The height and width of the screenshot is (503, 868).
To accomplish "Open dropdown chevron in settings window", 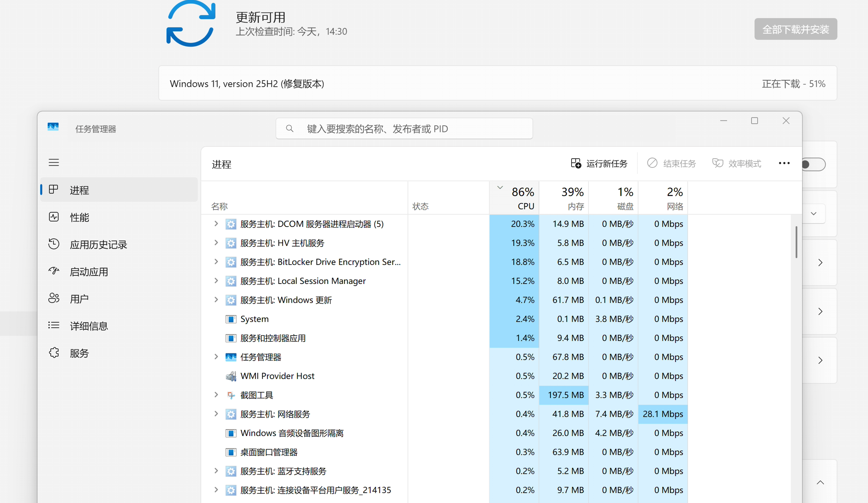I will click(x=813, y=214).
